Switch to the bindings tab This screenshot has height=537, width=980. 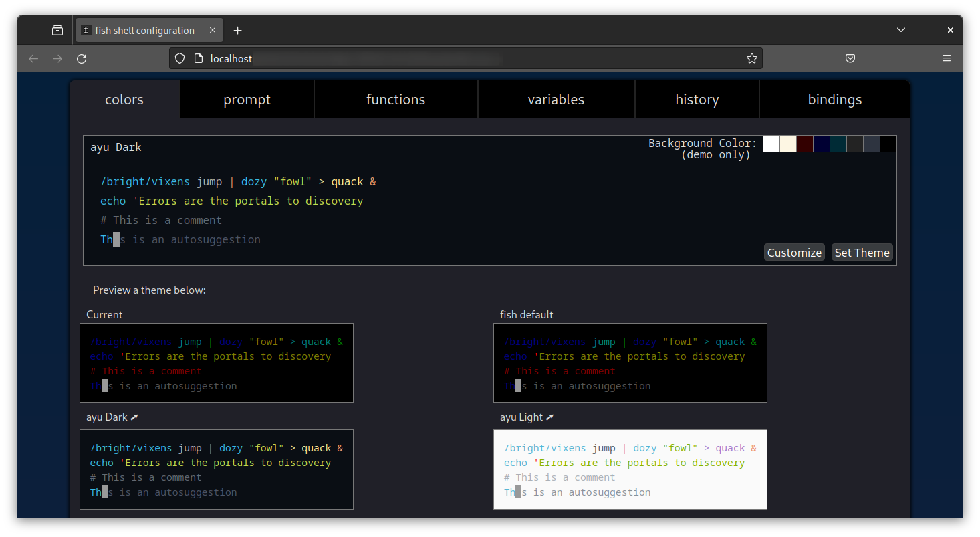click(834, 99)
